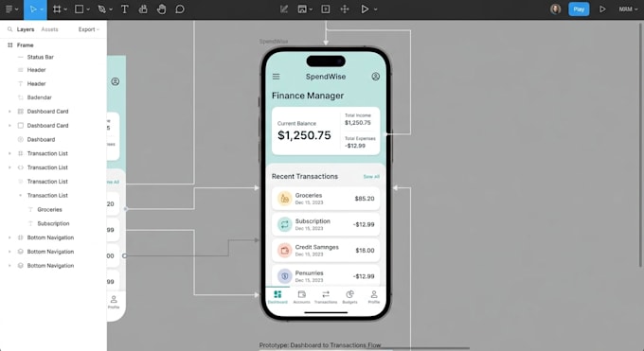Click the Credit Samnges wallet icon

pos(284,251)
